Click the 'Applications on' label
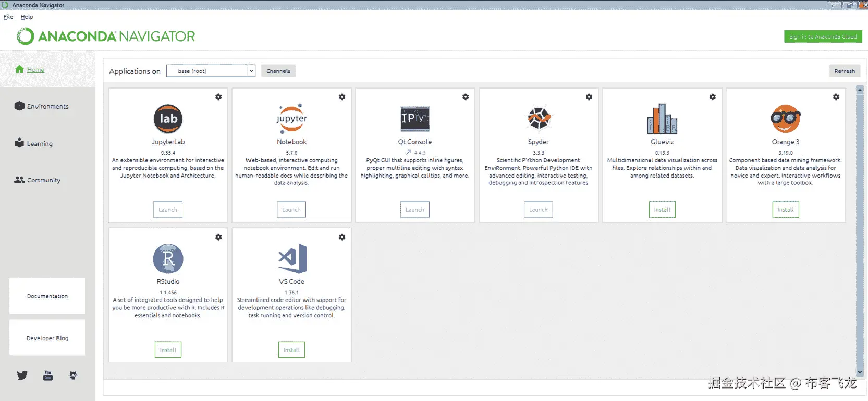This screenshot has height=401, width=868. coord(135,71)
